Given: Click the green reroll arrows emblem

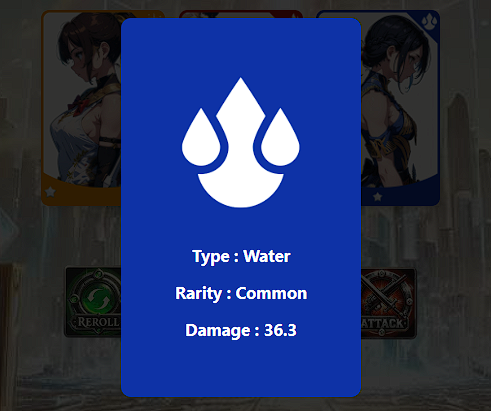Looking at the screenshot, I should pos(98,296).
